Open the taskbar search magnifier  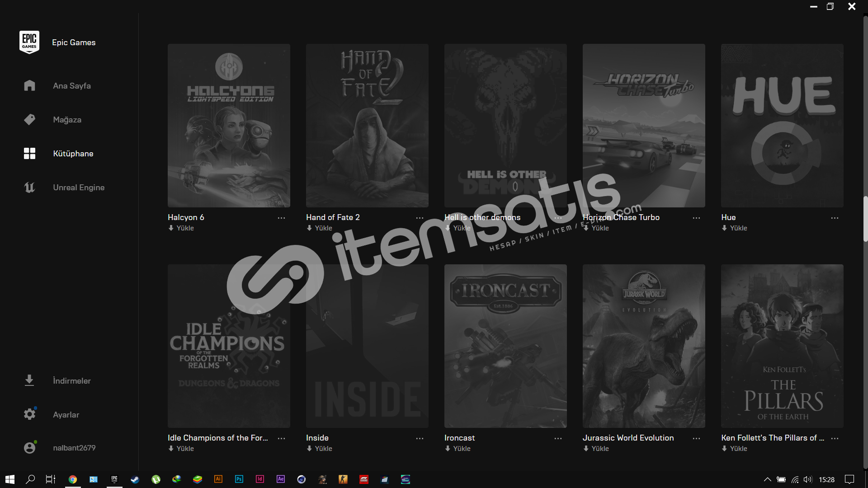pos(30,479)
